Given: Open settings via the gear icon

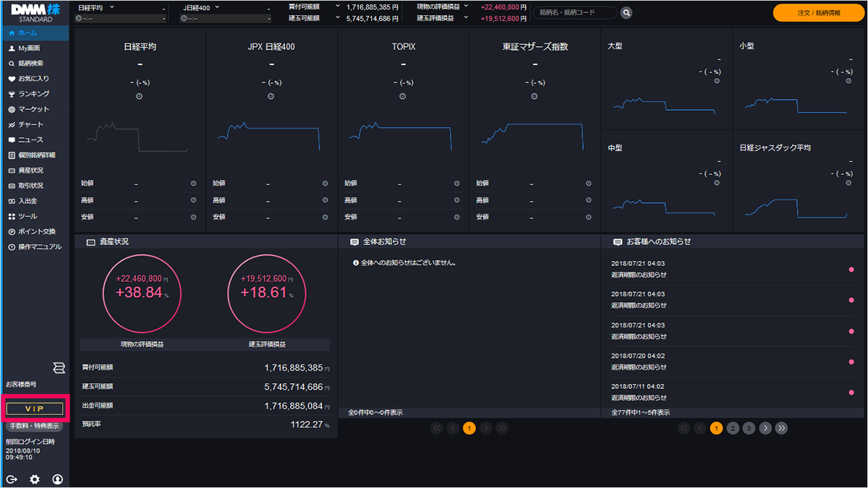Looking at the screenshot, I should coord(34,479).
